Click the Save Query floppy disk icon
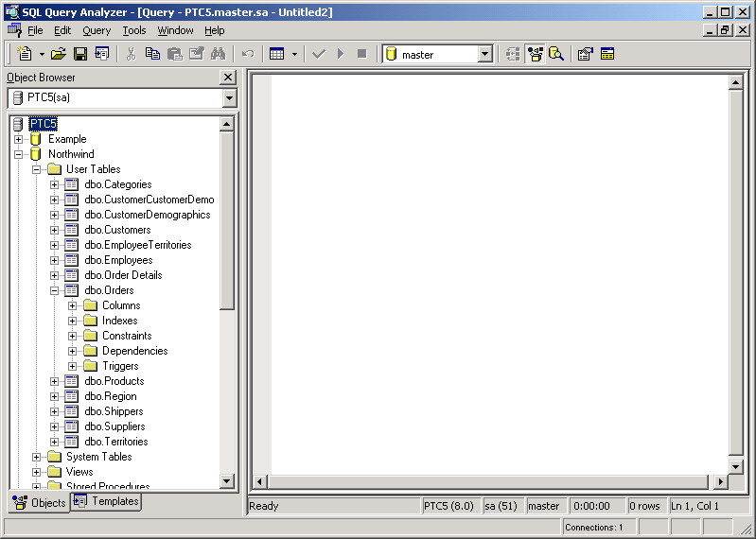 80,54
